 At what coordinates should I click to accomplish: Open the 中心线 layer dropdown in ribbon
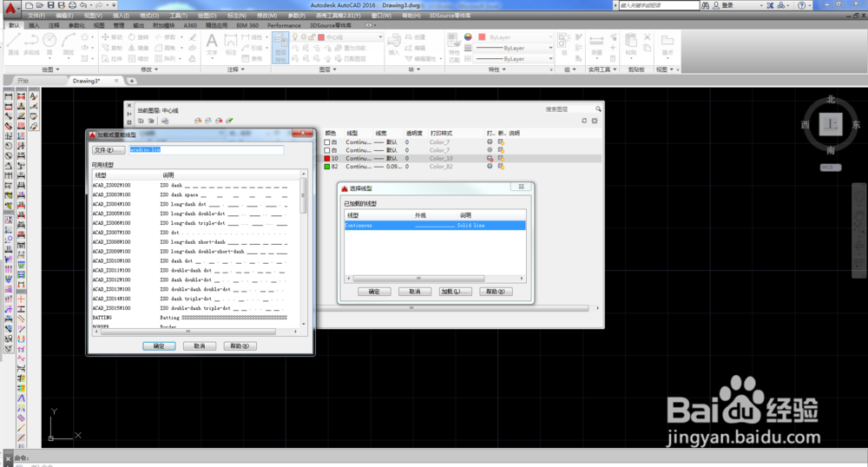coord(380,37)
